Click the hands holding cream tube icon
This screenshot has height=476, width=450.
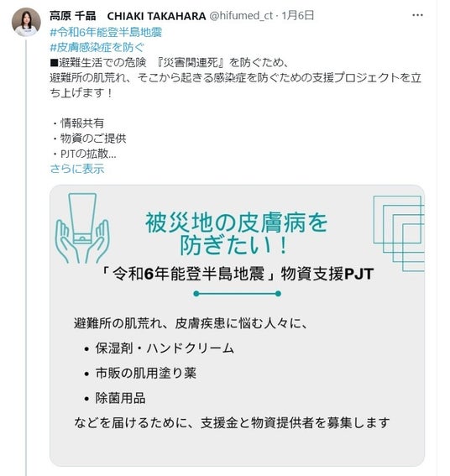82,228
